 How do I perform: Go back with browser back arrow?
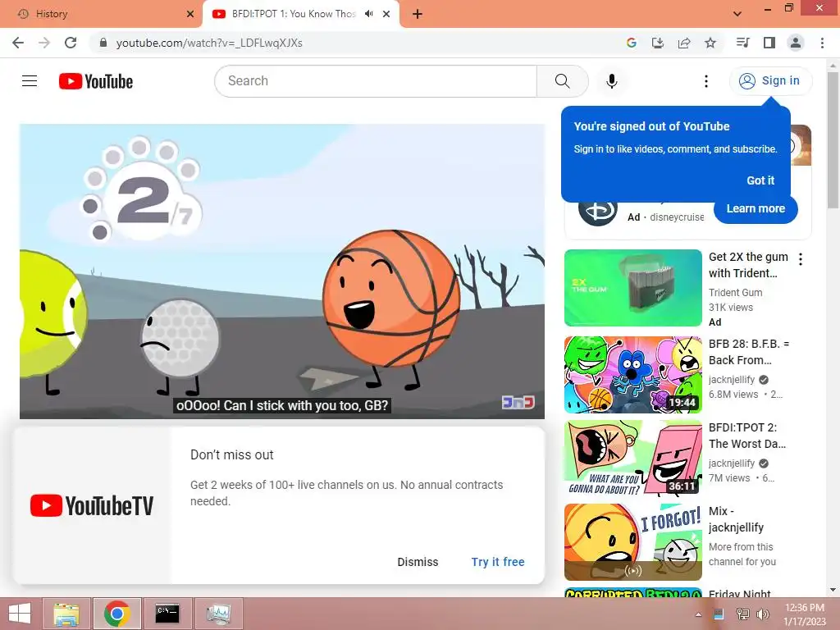(x=18, y=43)
